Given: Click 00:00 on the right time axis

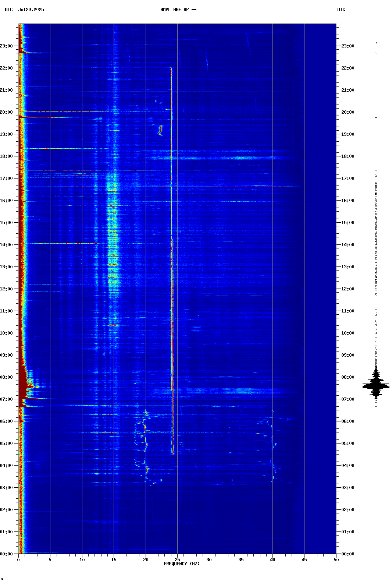Looking at the screenshot, I should [348, 554].
